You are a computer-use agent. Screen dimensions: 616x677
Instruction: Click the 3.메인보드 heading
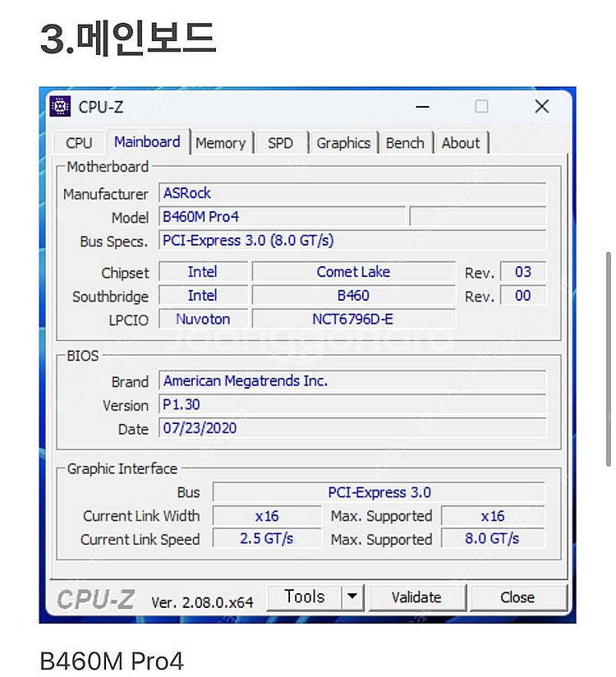click(x=128, y=39)
